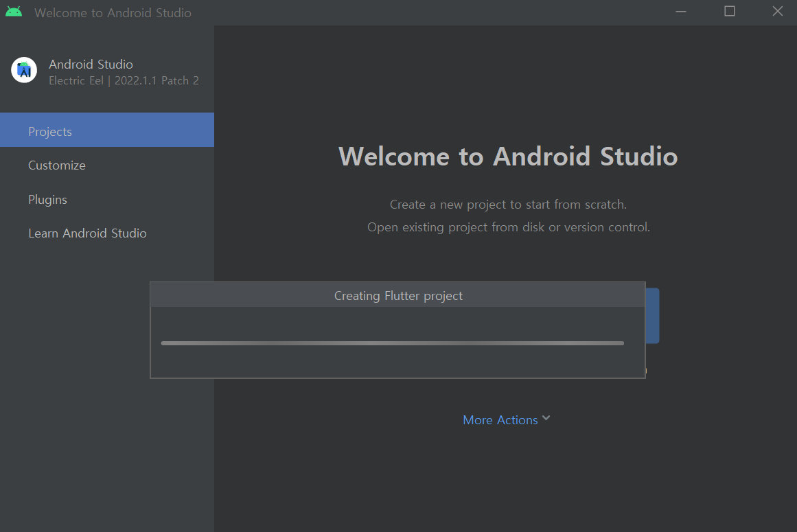Expand the More Actions dropdown
This screenshot has height=532, width=797.
(506, 419)
